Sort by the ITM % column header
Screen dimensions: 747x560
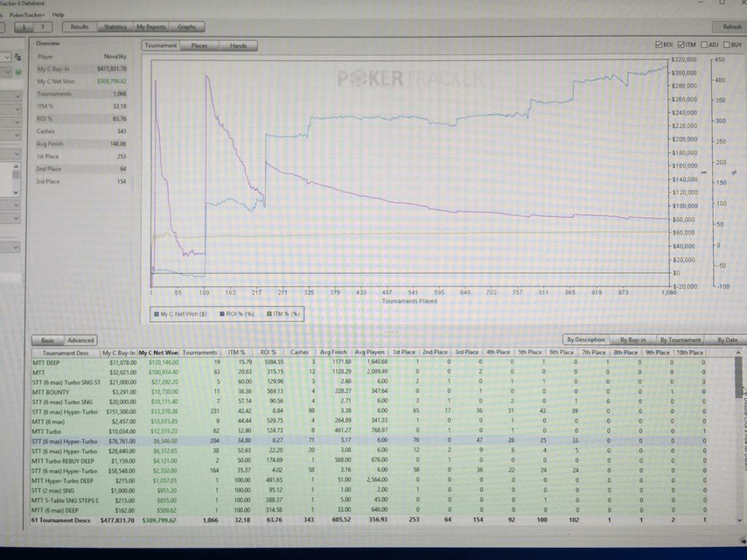(x=236, y=353)
